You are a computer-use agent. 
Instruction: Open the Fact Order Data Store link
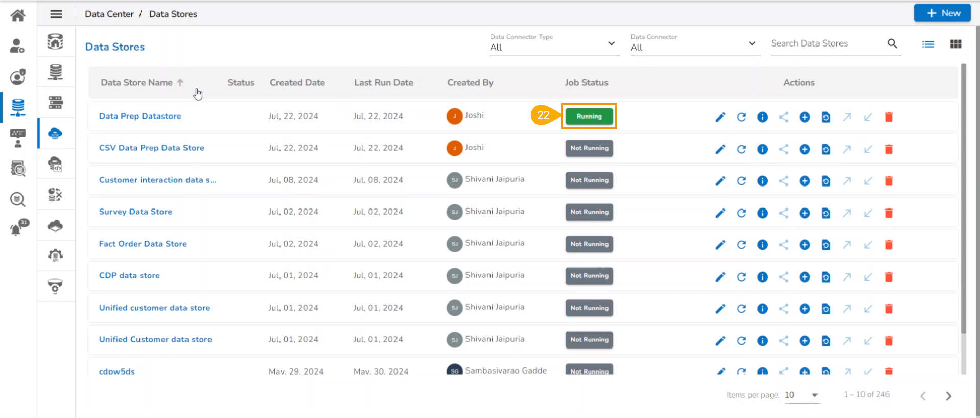pos(143,244)
